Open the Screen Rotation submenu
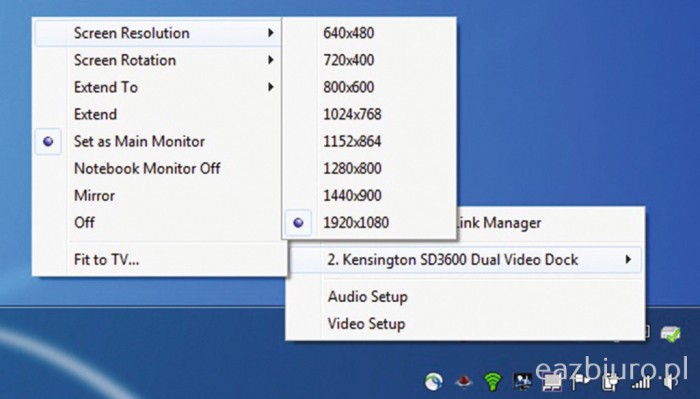 (x=158, y=60)
